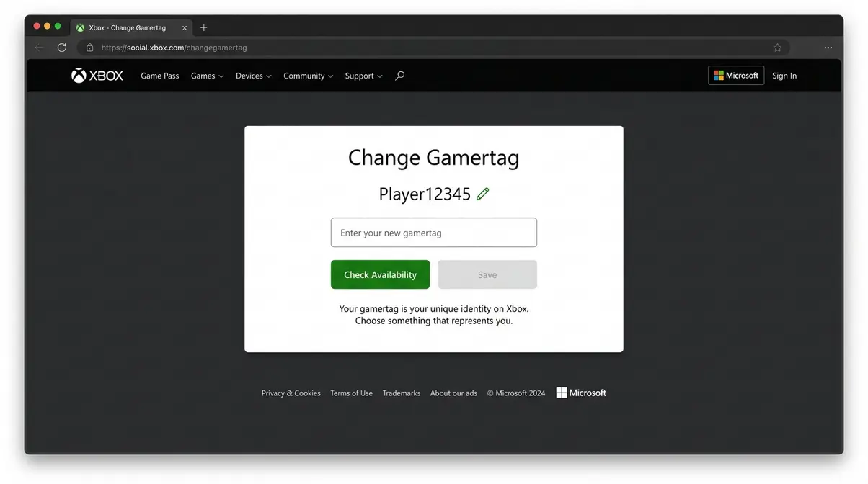Image resolution: width=868 pixels, height=484 pixels.
Task: Click the browser back arrow
Action: pos(39,48)
